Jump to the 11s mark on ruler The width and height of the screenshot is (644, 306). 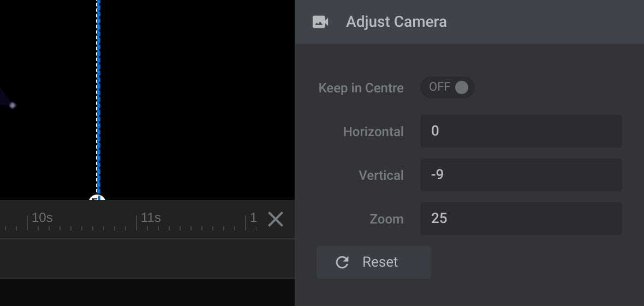tap(151, 217)
